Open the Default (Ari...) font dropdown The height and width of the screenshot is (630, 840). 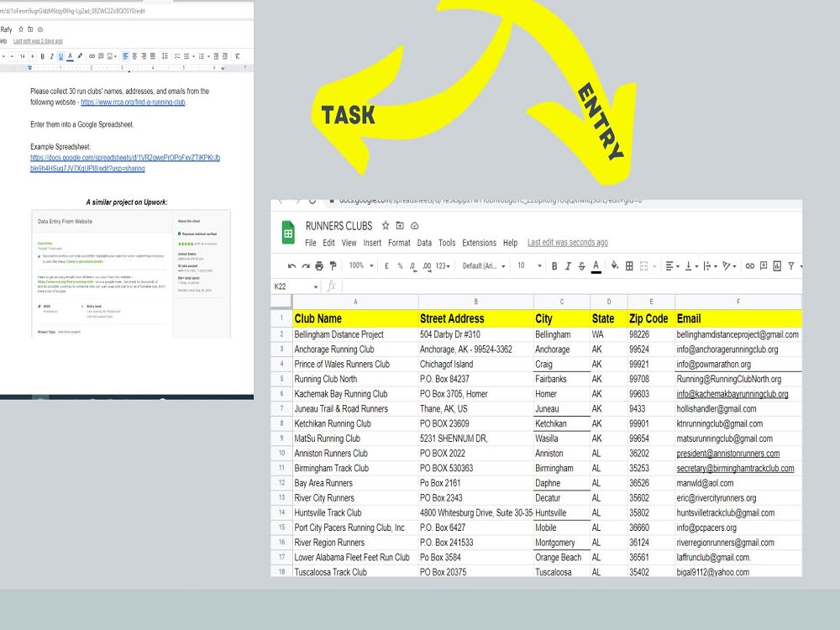(484, 265)
